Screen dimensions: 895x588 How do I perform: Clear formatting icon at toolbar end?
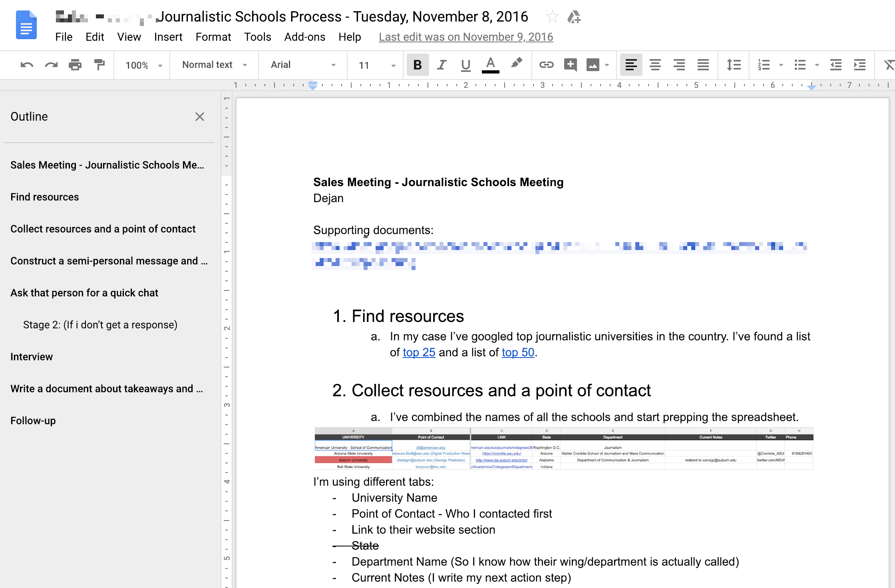point(889,65)
